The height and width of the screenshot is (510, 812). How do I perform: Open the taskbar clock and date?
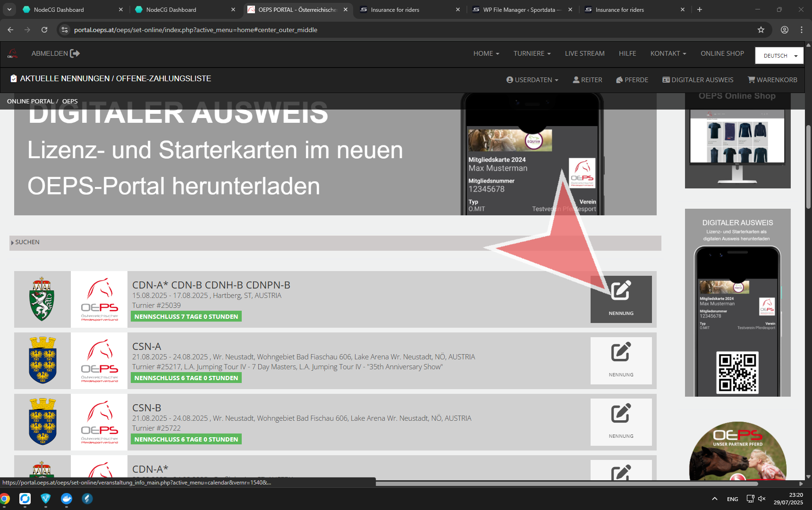pyautogui.click(x=788, y=499)
